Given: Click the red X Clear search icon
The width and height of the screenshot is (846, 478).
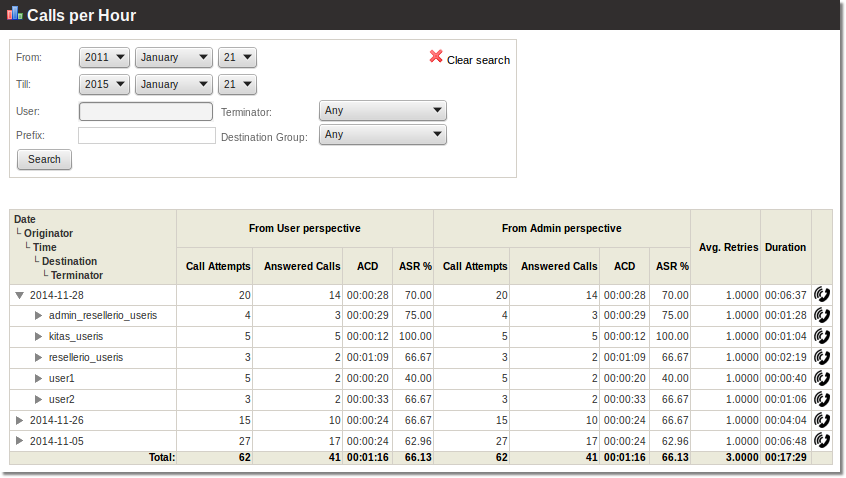Looking at the screenshot, I should click(436, 57).
